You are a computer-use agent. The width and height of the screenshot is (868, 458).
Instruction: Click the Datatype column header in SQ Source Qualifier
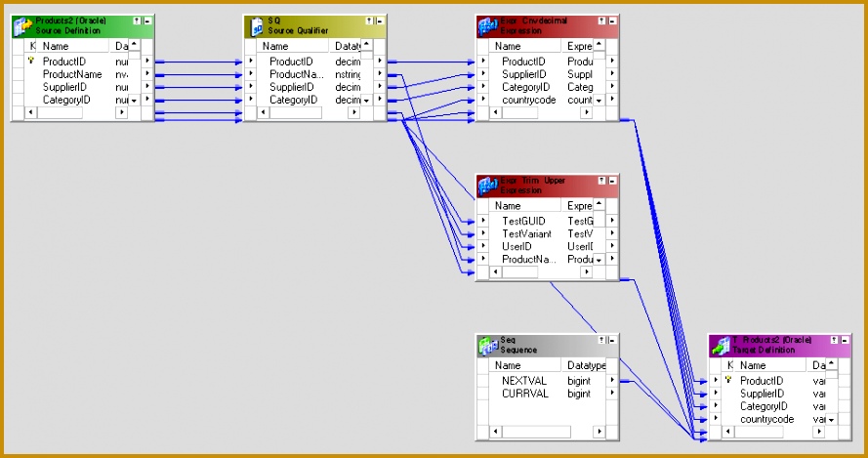tap(346, 46)
